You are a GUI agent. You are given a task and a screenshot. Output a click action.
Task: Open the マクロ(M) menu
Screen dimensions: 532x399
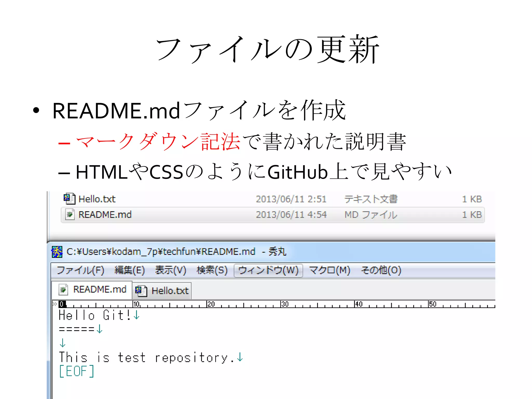(x=330, y=270)
